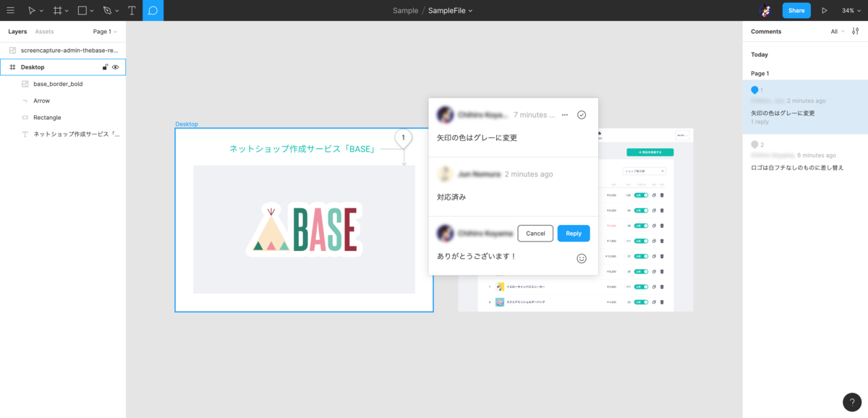Select the base_border_bold layer
868x418 pixels.
click(x=63, y=84)
